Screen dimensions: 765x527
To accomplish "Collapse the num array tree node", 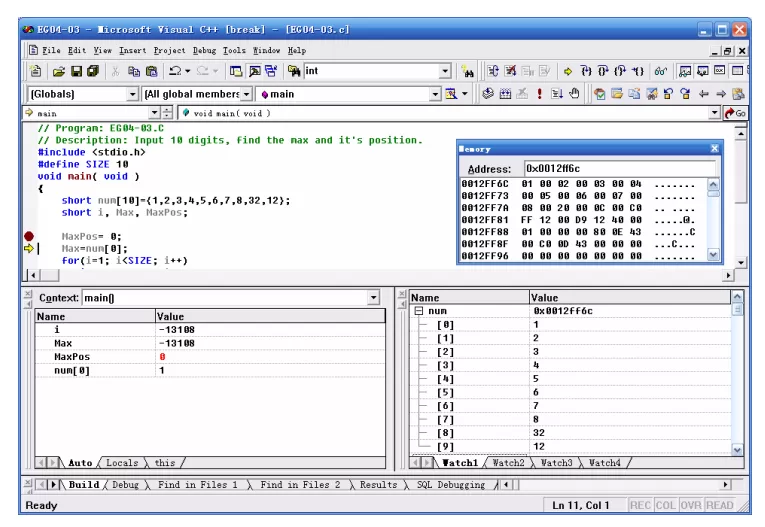I will click(x=419, y=311).
